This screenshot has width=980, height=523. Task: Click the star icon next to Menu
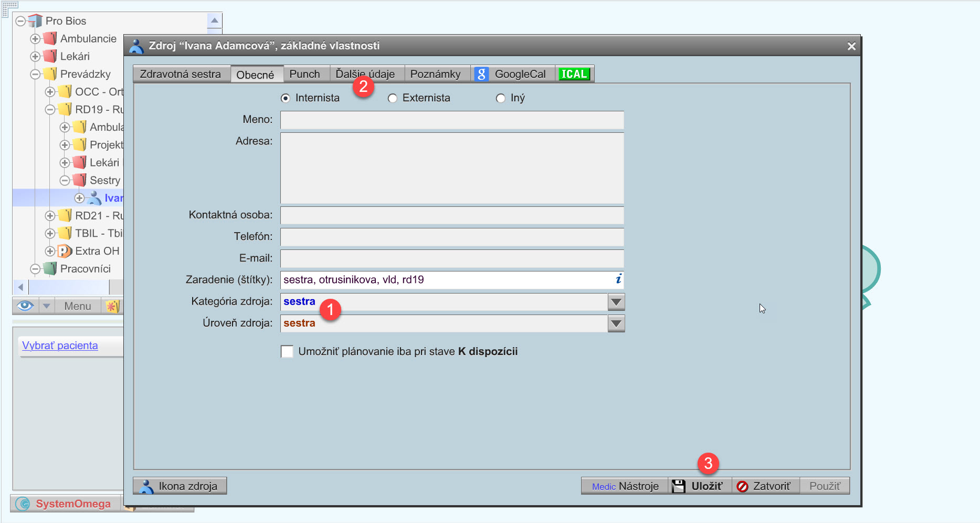point(112,306)
